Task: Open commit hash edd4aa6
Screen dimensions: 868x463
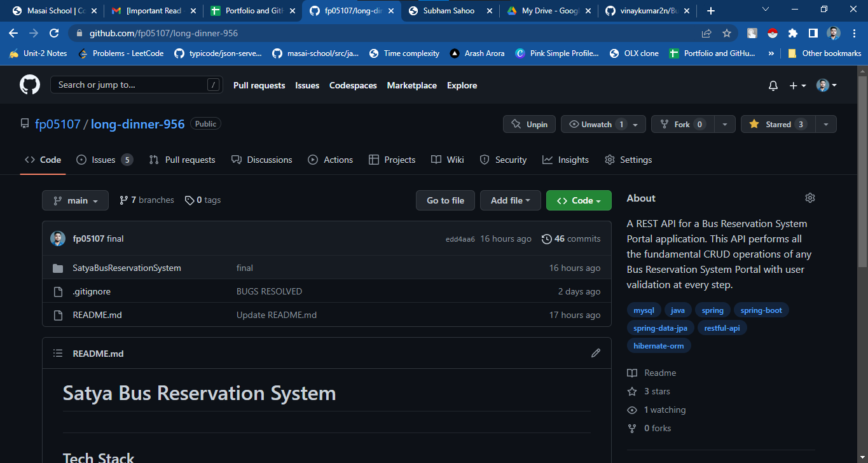Action: 460,239
